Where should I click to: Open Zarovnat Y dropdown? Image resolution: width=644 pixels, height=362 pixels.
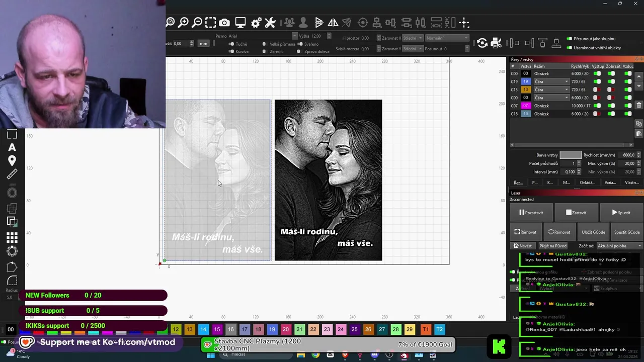413,49
